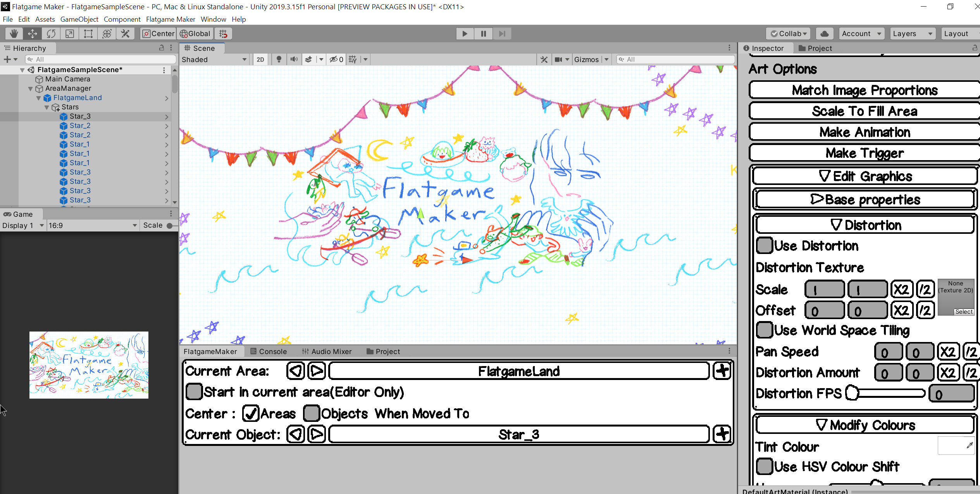Image resolution: width=980 pixels, height=494 pixels.
Task: Switch to the Console tab
Action: (269, 351)
